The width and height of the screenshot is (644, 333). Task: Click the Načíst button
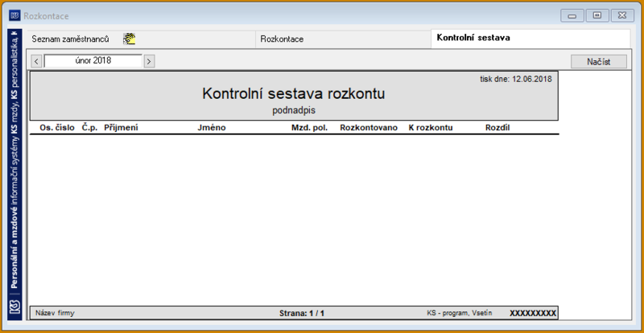pos(598,62)
